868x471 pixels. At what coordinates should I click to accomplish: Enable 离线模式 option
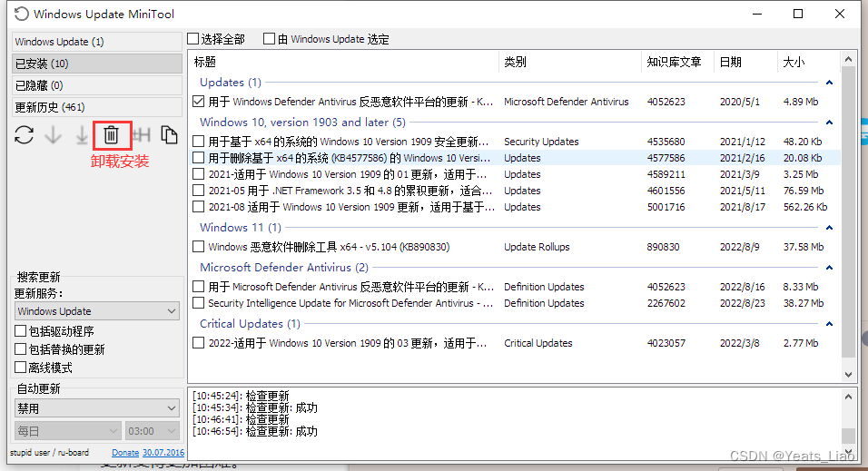21,367
